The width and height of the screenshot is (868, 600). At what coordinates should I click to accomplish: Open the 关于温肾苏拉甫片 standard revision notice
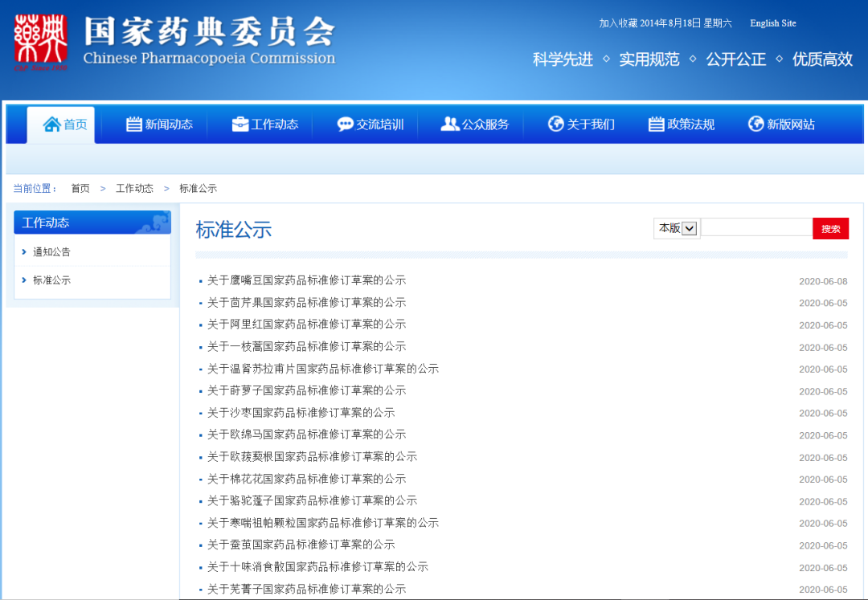click(x=322, y=369)
